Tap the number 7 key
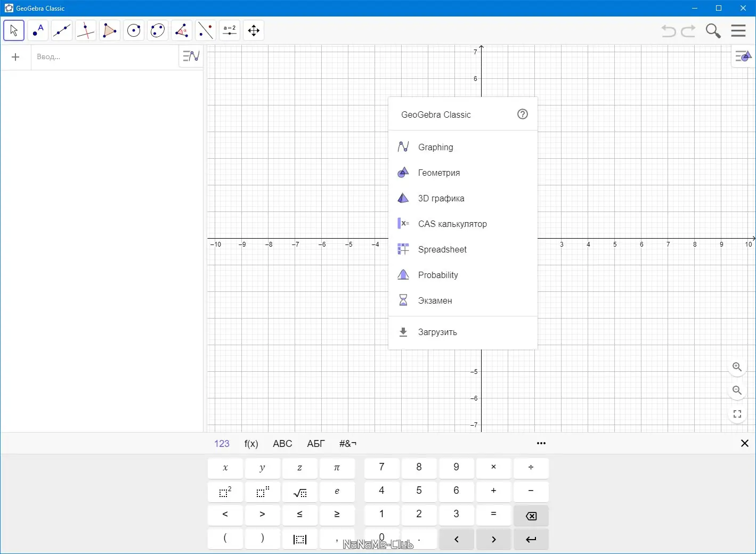Viewport: 756px width, 554px height. click(382, 468)
